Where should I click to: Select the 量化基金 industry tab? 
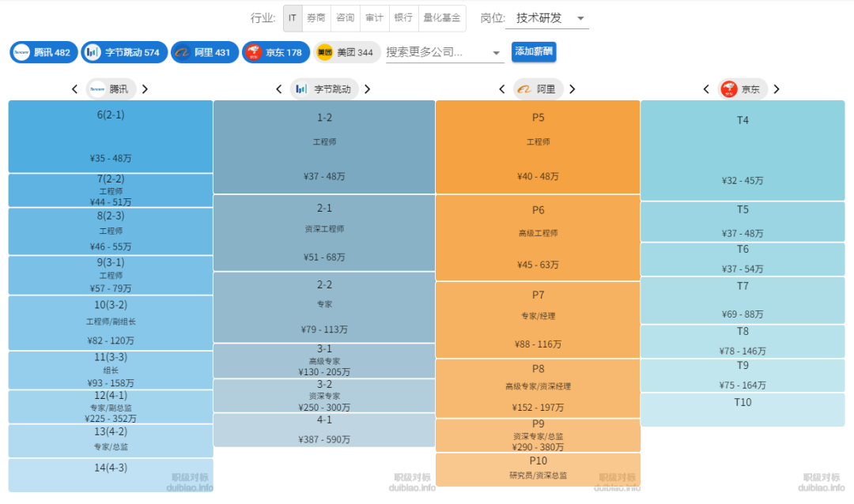point(442,18)
